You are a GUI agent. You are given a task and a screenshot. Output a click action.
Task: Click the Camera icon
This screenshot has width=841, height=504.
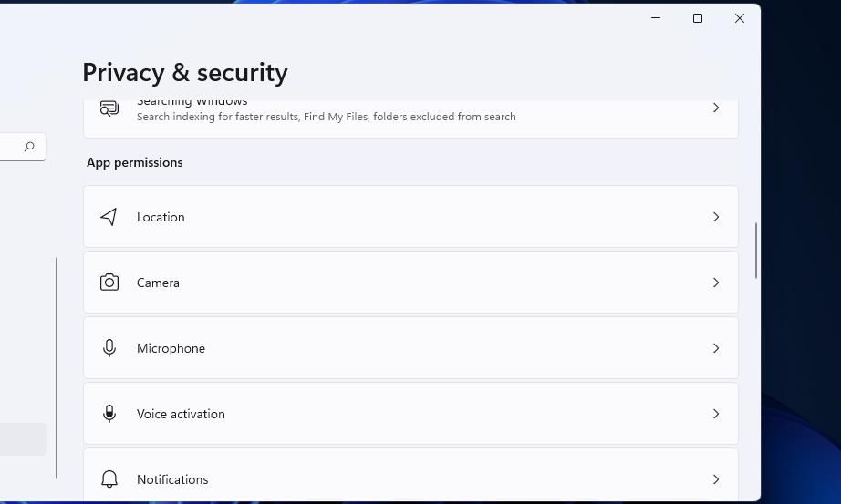(109, 282)
